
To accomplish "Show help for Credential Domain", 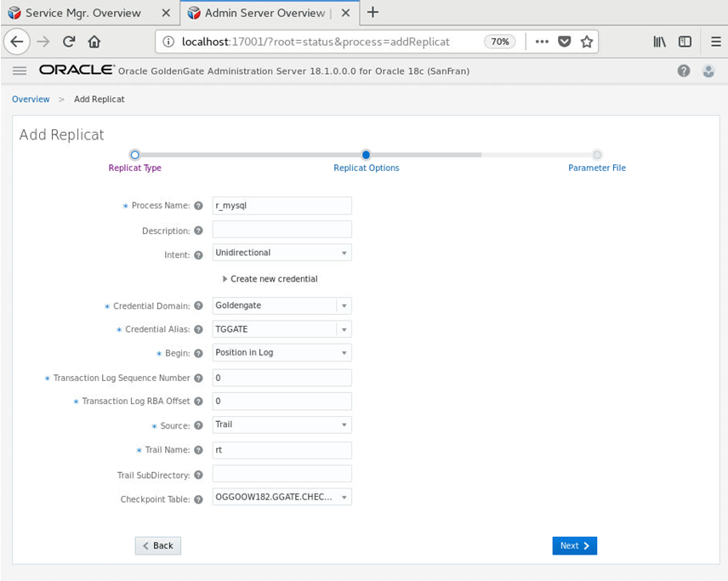I will 198,305.
